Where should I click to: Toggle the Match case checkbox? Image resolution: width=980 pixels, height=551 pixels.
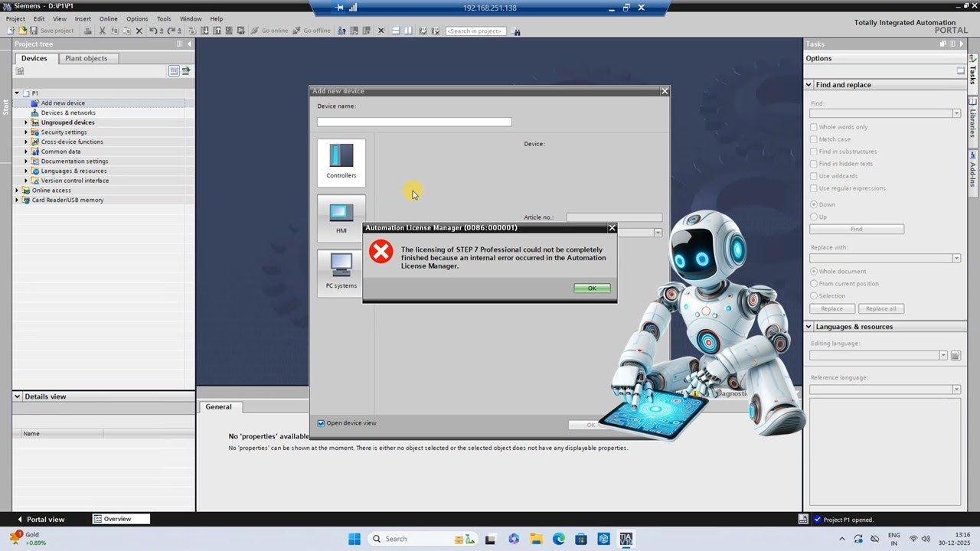tap(814, 139)
